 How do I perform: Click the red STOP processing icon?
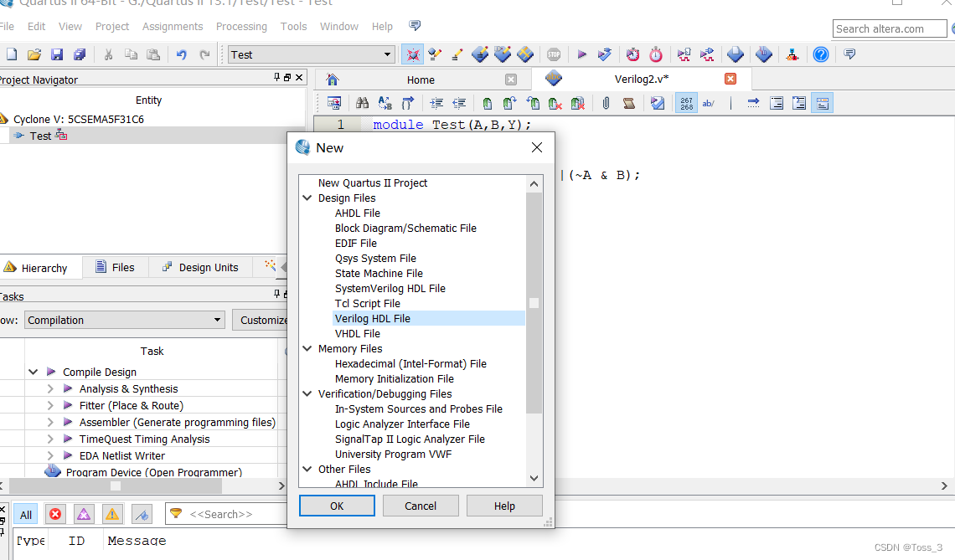tap(554, 54)
